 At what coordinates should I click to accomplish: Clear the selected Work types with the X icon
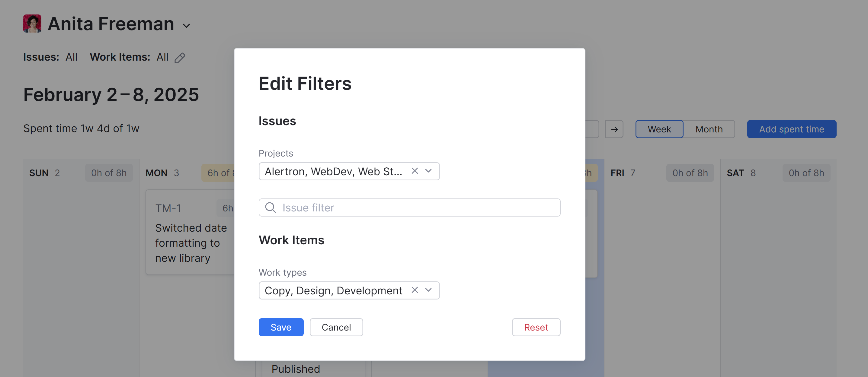tap(415, 290)
